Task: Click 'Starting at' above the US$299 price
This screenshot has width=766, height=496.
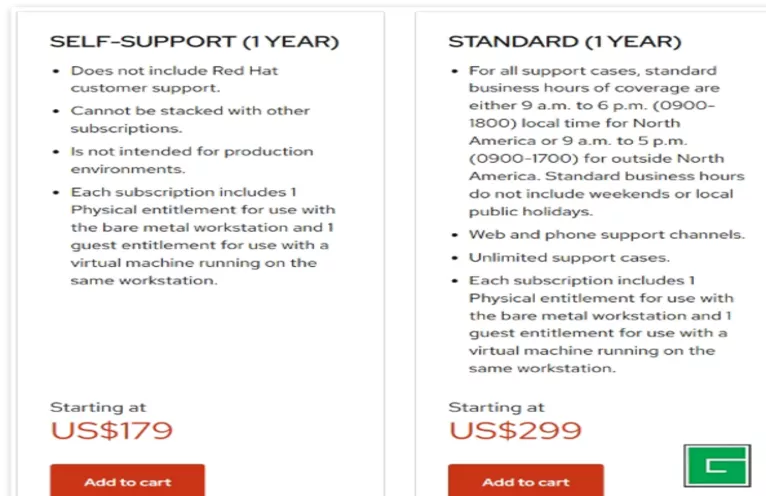Action: (496, 407)
